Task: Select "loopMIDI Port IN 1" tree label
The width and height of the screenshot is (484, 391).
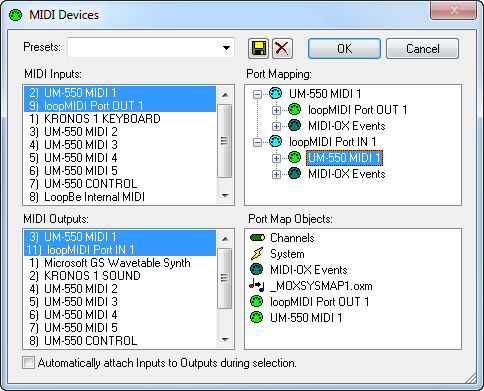Action: point(332,142)
